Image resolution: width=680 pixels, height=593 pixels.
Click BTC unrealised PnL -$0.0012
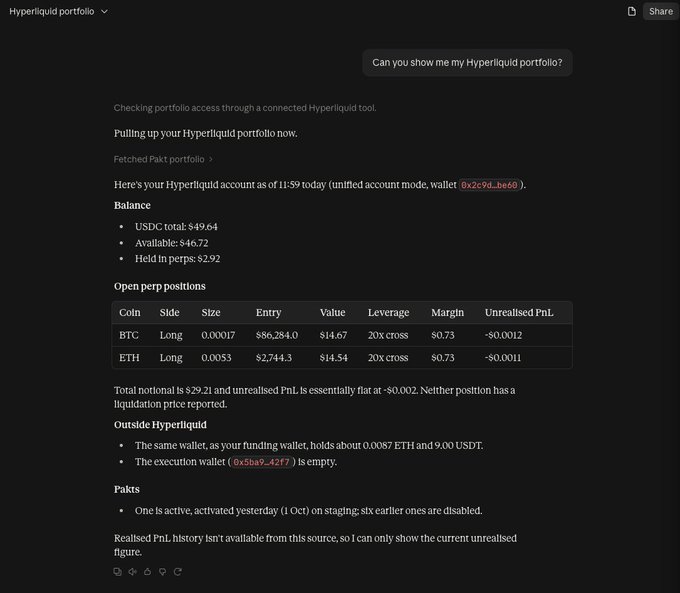pos(503,335)
